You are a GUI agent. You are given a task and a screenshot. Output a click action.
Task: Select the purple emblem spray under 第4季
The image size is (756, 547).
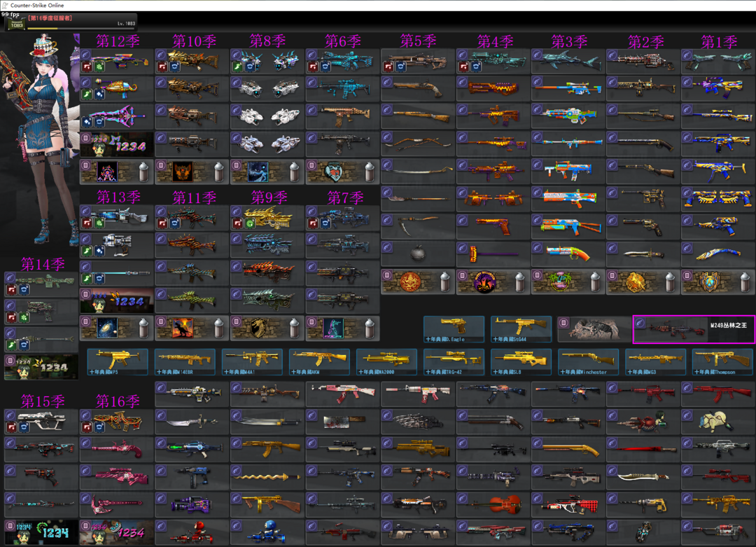[493, 282]
